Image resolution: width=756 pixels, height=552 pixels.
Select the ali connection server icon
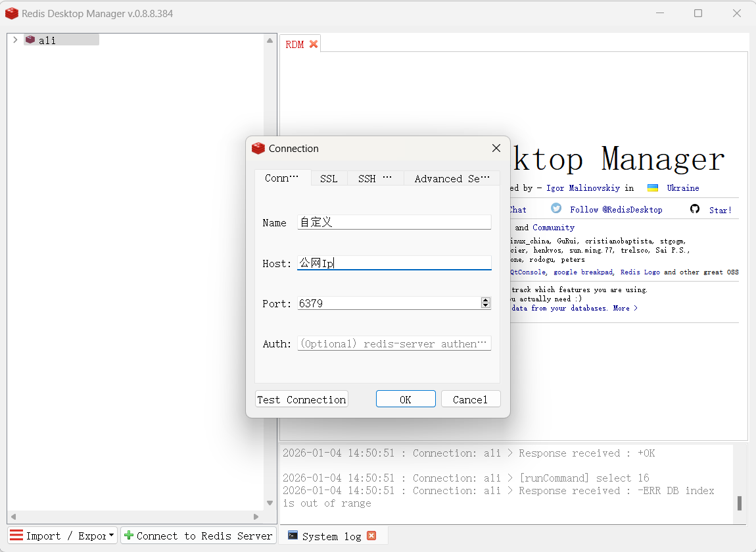click(30, 39)
